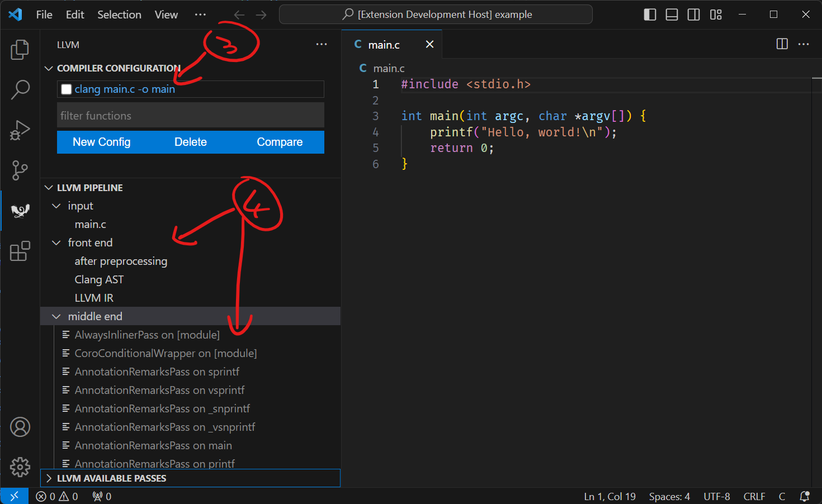822x504 pixels.
Task: Click the New Config button
Action: (101, 142)
